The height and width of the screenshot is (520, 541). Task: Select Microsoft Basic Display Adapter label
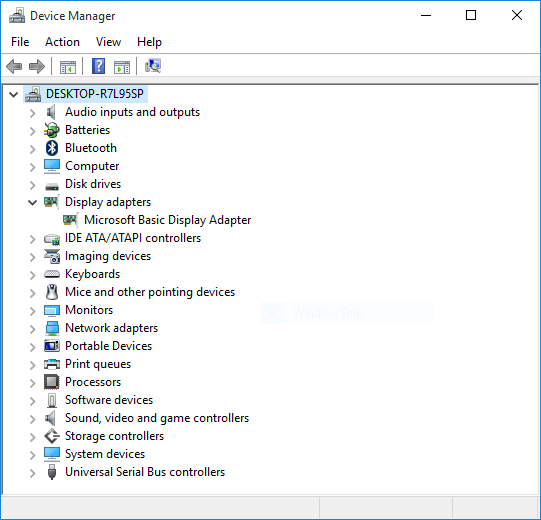(167, 220)
